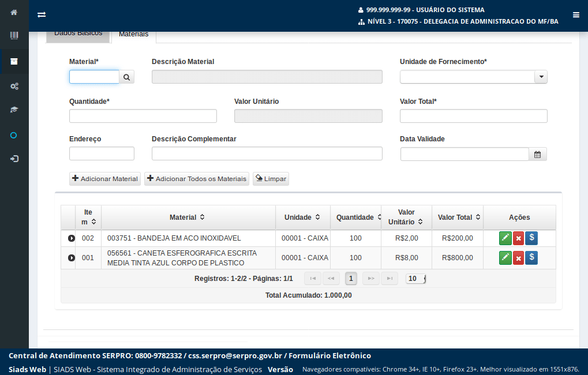Switch to the Dados Básicos tab
This screenshot has height=375, width=588.
click(78, 36)
